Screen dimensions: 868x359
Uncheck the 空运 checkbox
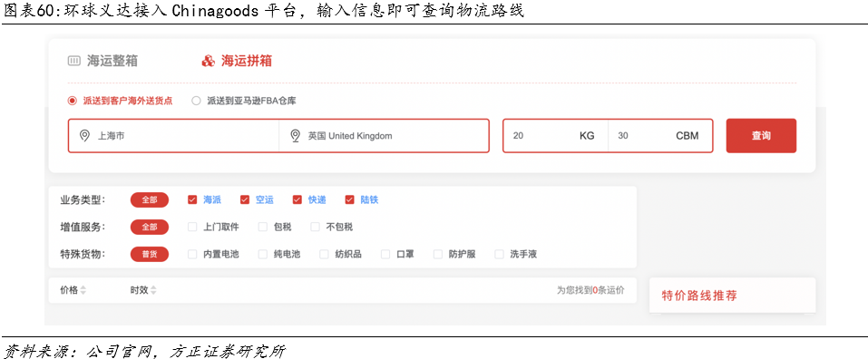[x=245, y=199]
